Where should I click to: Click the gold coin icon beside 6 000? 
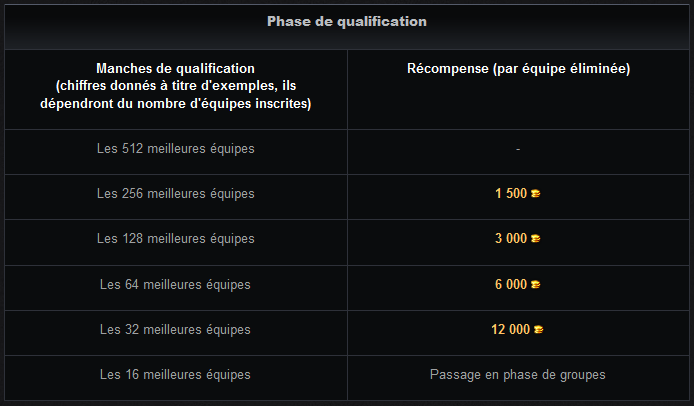click(x=536, y=284)
